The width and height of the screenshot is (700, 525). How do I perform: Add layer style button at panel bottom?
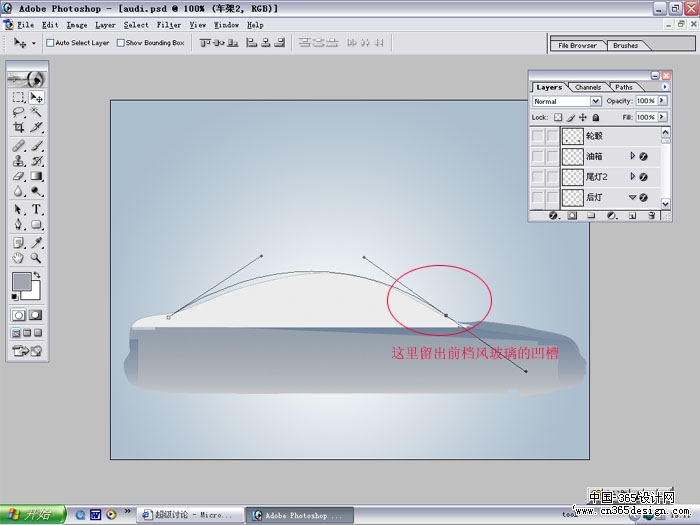[553, 216]
